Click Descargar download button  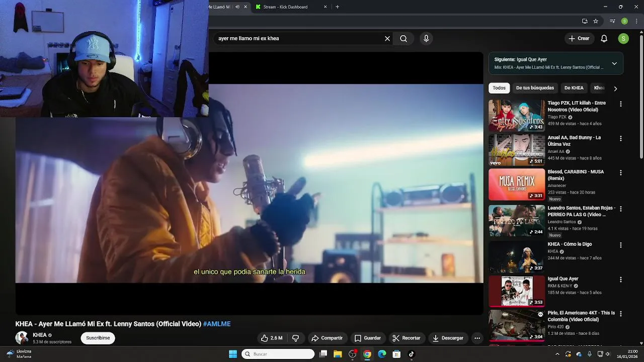point(448,338)
